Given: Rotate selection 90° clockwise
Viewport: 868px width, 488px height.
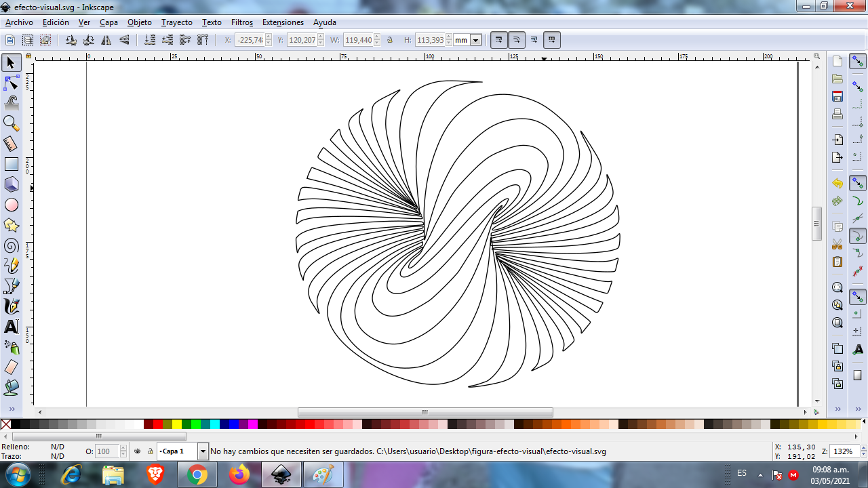Looking at the screenshot, I should [x=89, y=40].
